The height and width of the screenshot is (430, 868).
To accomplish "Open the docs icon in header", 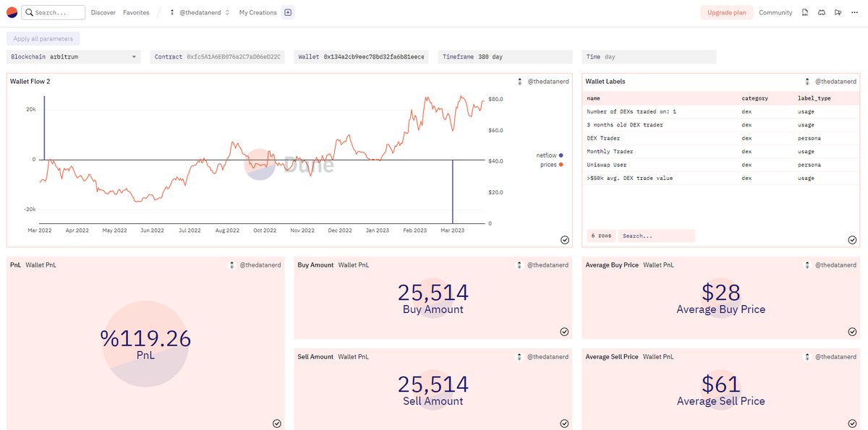I will pos(805,12).
